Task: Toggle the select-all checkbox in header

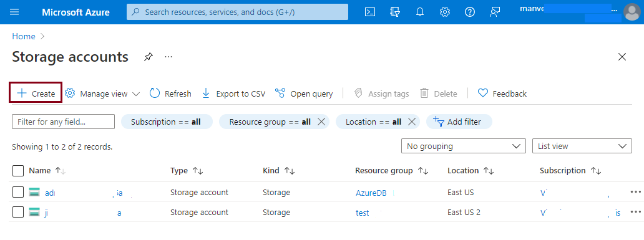Action: 18,171
